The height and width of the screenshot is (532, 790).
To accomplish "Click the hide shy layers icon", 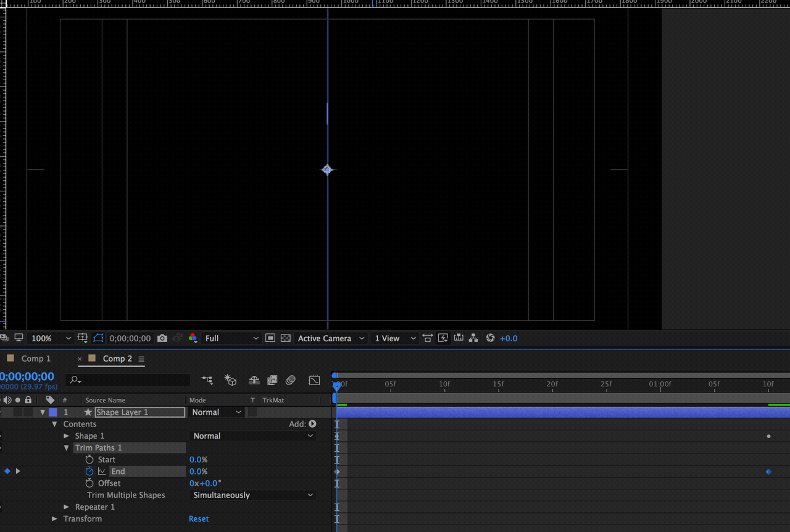I will [x=254, y=380].
